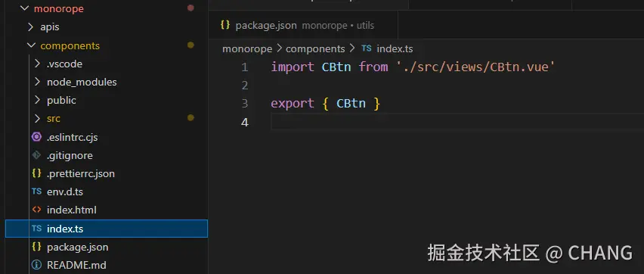Viewport: 644px width, 274px height.
Task: Expand the src folder
Action: coord(37,119)
